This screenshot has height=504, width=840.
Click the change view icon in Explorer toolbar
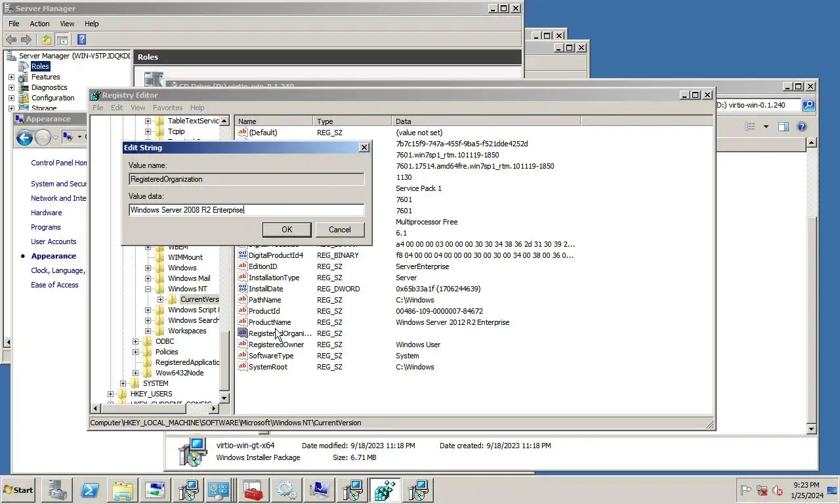(x=751, y=127)
